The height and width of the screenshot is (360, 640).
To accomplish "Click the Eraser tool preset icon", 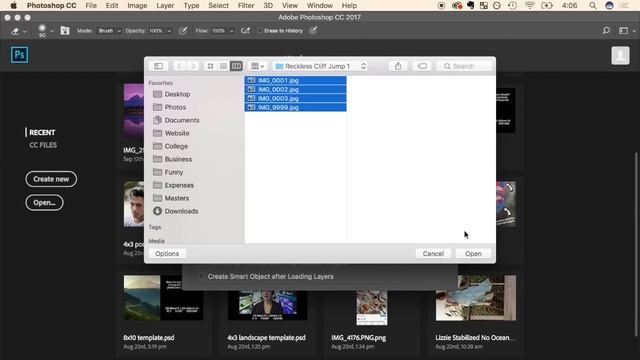I will 16,31.
